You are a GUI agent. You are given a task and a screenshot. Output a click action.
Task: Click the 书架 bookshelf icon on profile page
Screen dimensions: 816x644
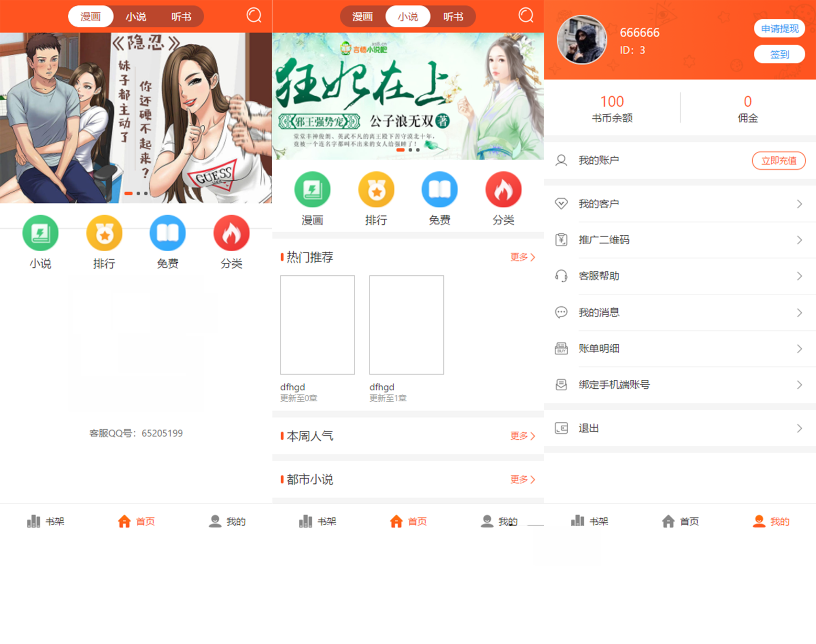coord(577,521)
